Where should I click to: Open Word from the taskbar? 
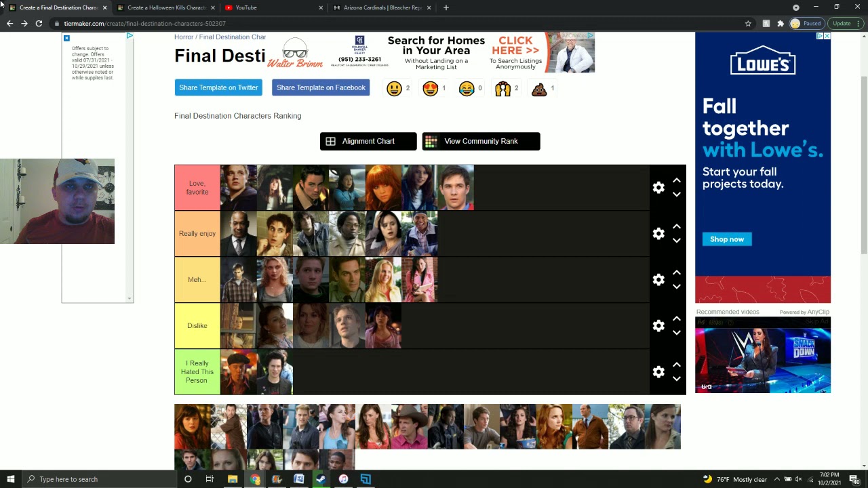[298, 479]
